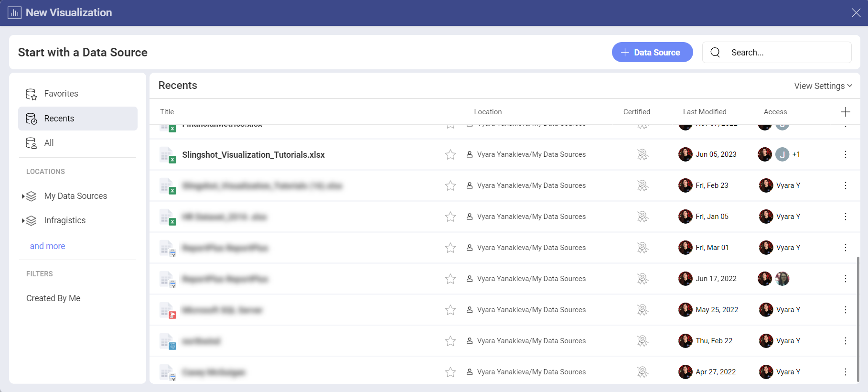The width and height of the screenshot is (868, 392).
Task: Open more options for Apr 27, 2022 row
Action: (x=846, y=372)
